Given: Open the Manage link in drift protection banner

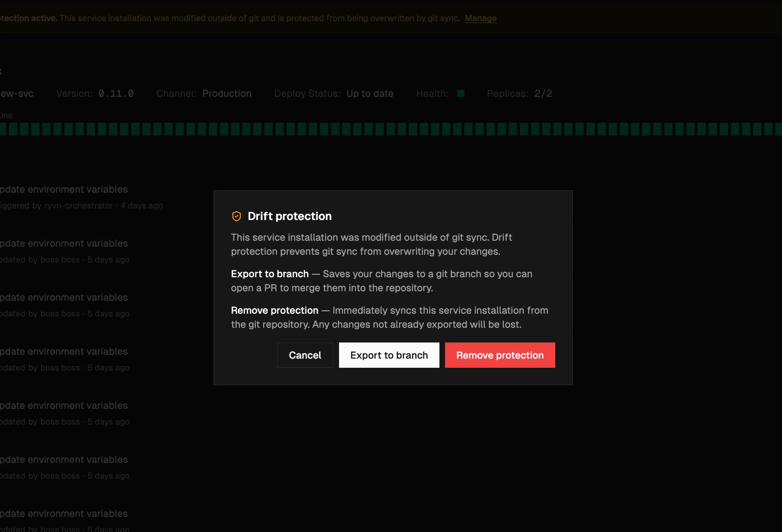Looking at the screenshot, I should point(480,18).
